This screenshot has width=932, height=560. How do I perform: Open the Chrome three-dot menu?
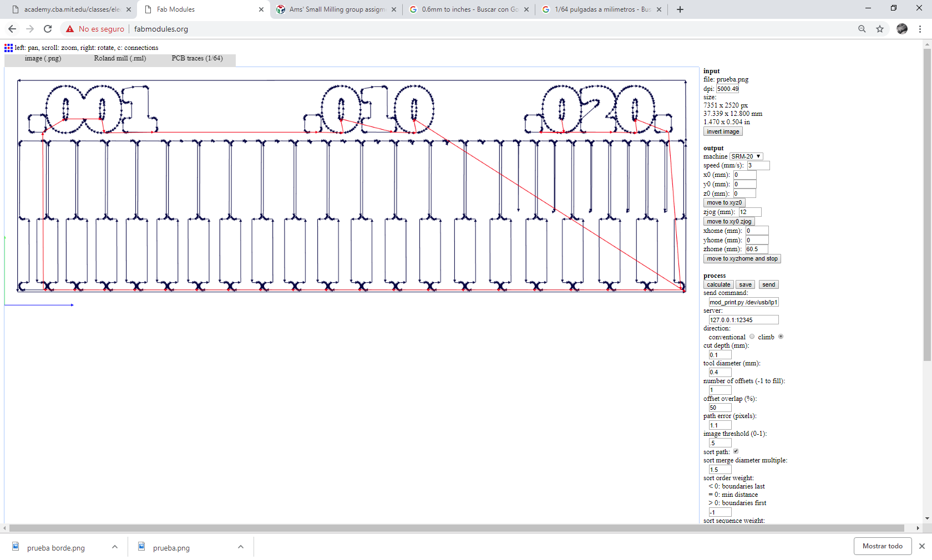click(x=920, y=29)
